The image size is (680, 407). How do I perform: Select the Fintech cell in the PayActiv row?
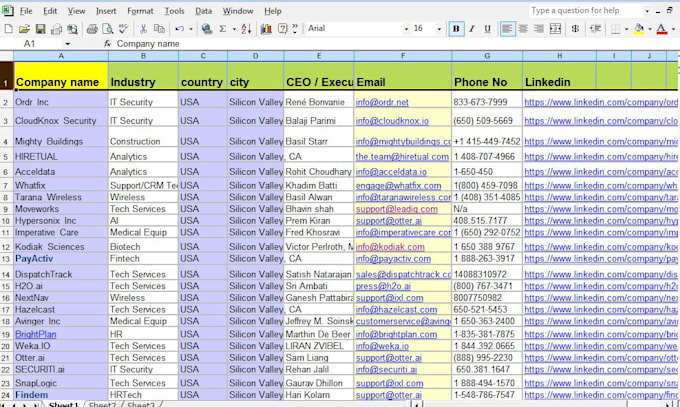pyautogui.click(x=143, y=259)
